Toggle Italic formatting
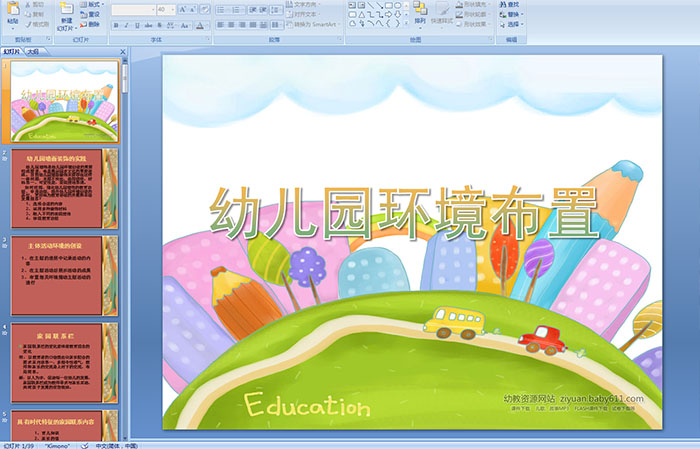Viewport: 700px width, 449px height. (x=126, y=25)
